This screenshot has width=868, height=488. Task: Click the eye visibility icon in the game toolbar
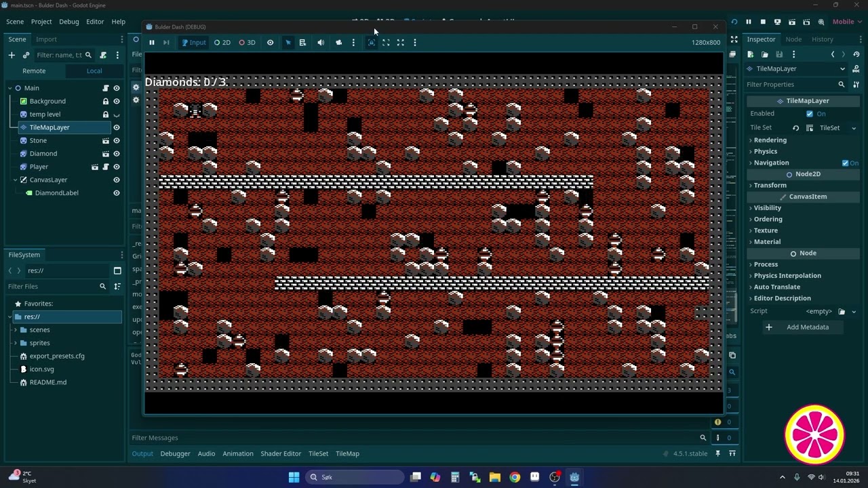click(270, 42)
